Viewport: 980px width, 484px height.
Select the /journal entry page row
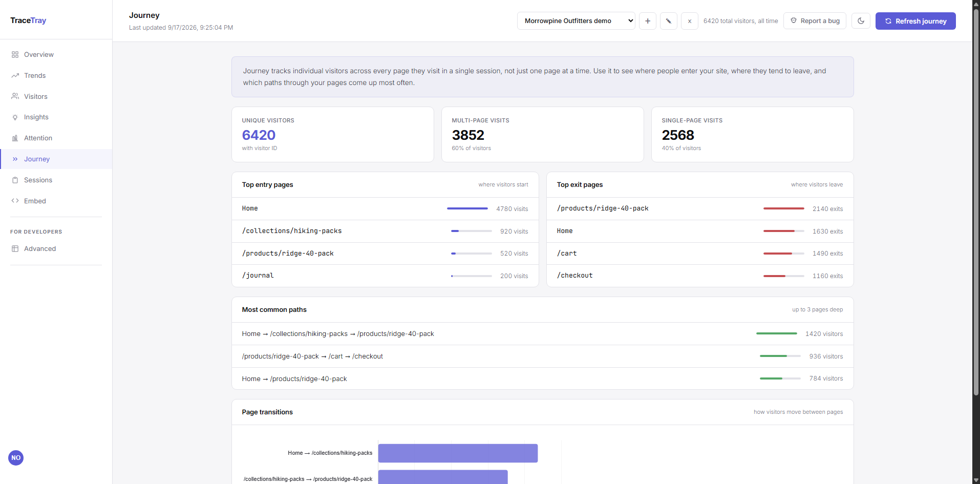click(x=385, y=276)
